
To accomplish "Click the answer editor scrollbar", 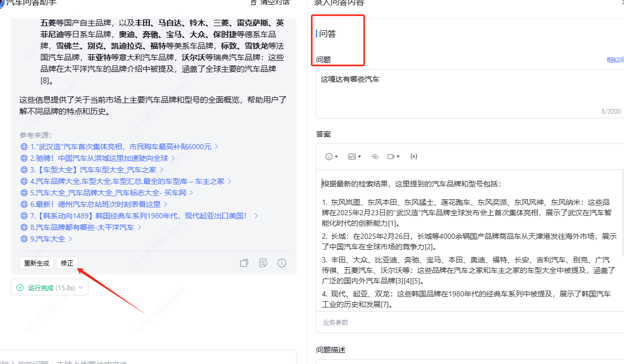I will click(x=622, y=213).
